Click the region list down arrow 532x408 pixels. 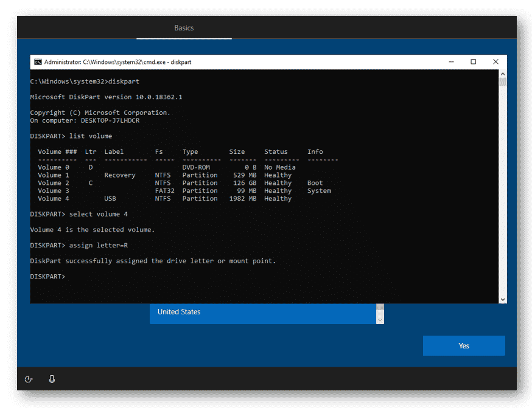380,320
